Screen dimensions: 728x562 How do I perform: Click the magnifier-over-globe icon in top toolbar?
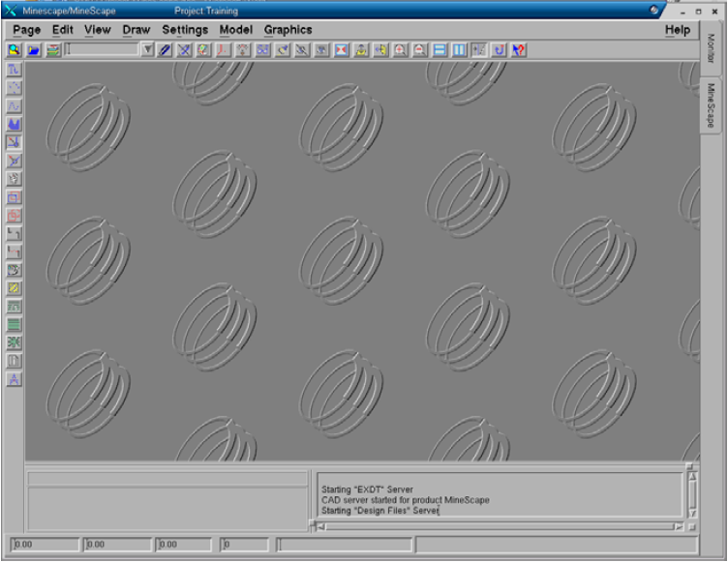[14, 49]
